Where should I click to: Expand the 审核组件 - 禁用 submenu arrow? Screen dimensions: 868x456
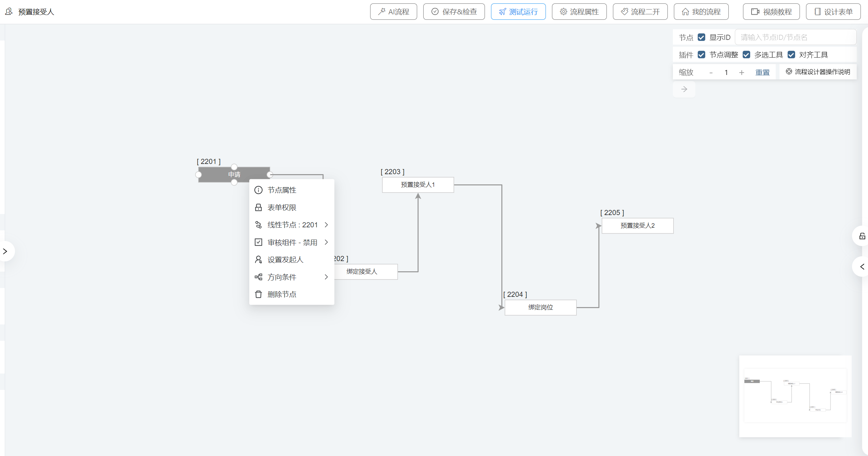tap(326, 242)
